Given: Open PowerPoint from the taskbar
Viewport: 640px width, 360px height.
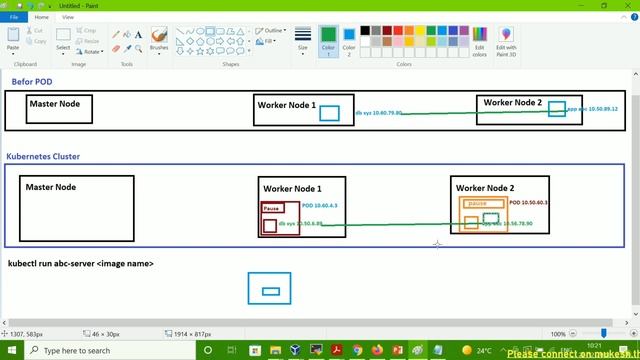Looking at the screenshot, I should (398, 350).
